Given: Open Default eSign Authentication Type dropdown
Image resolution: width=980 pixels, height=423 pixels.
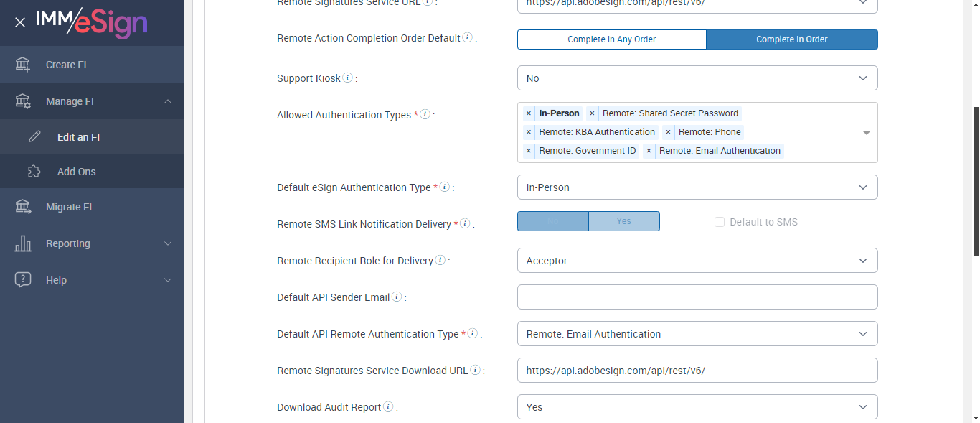Looking at the screenshot, I should [697, 187].
